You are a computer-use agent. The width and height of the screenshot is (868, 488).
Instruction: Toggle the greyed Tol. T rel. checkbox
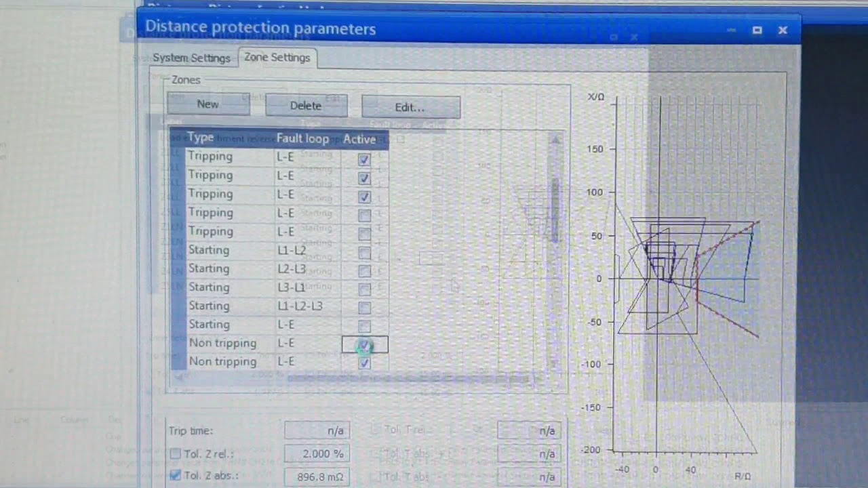[375, 430]
